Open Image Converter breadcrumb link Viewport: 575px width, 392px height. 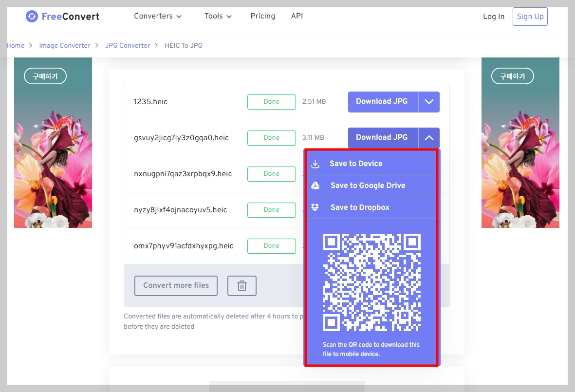pos(65,45)
